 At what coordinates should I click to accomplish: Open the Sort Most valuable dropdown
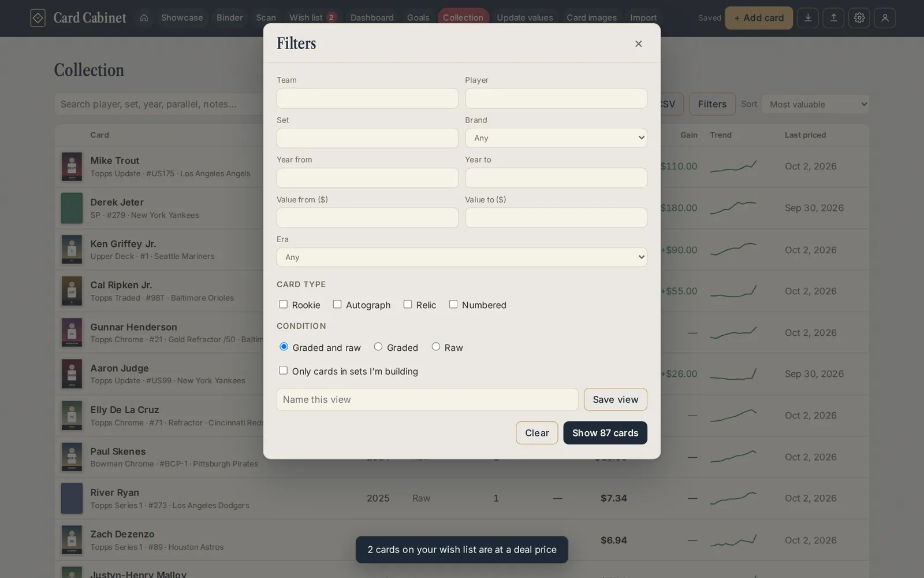click(815, 105)
